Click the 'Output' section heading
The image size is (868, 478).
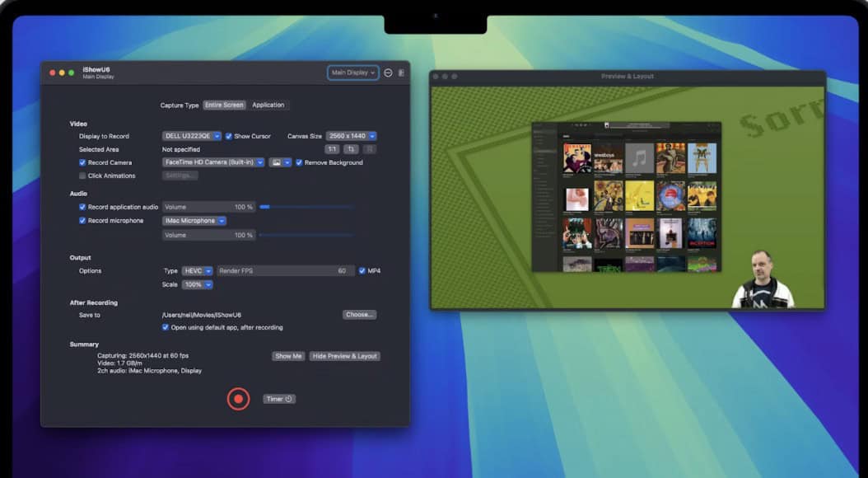[80, 258]
